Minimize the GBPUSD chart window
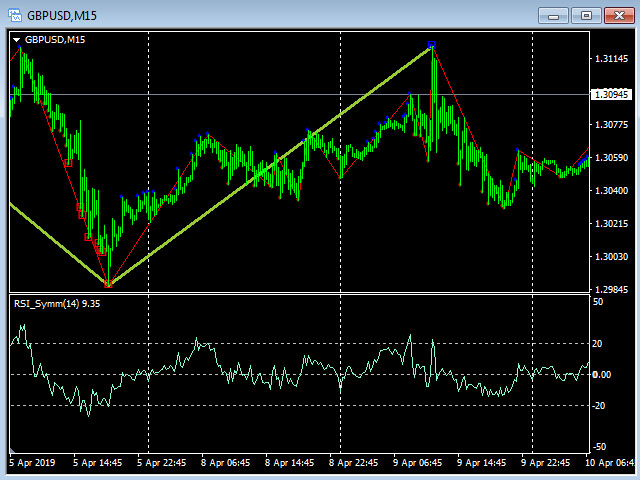 click(553, 16)
